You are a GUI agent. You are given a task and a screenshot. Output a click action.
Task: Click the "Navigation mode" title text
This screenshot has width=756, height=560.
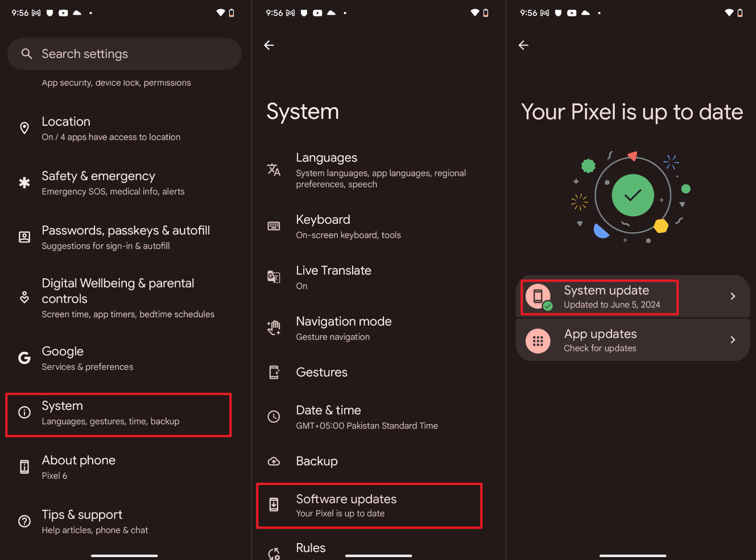click(x=344, y=322)
